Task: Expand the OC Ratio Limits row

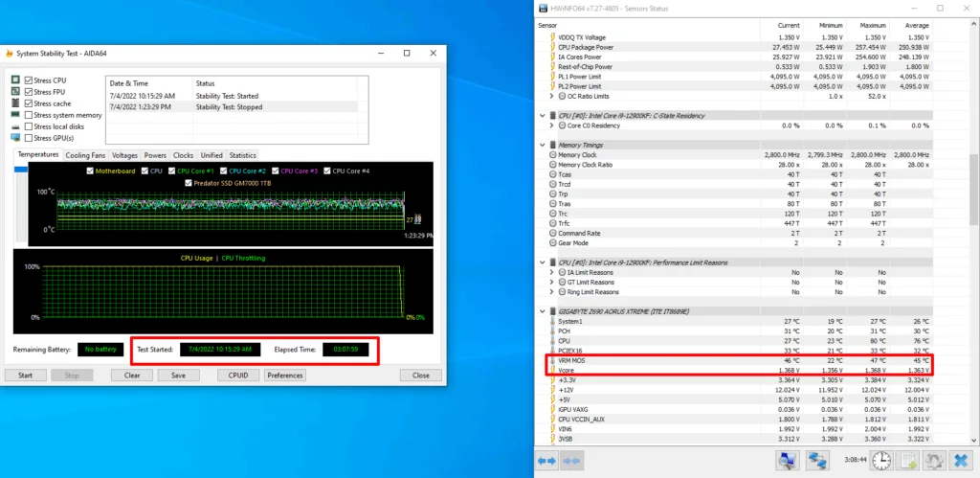Action: pyautogui.click(x=551, y=96)
